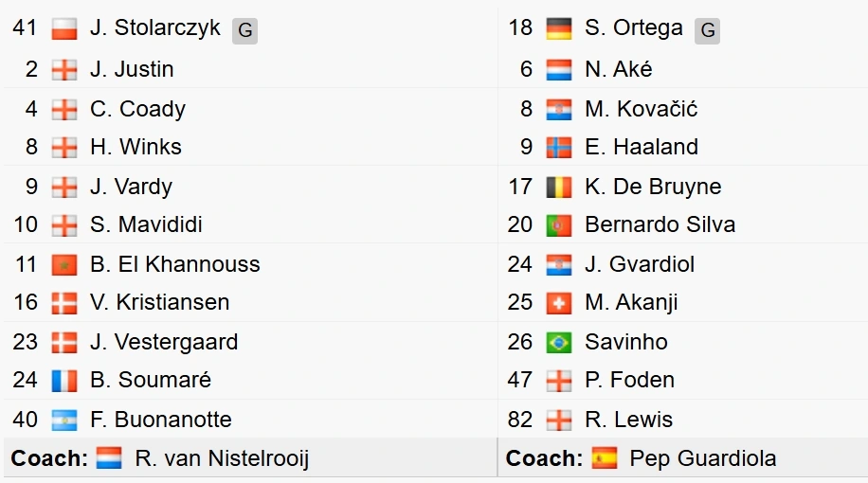The image size is (868, 483).
Task: Open coach Pep Guardiola's profile
Action: click(702, 458)
